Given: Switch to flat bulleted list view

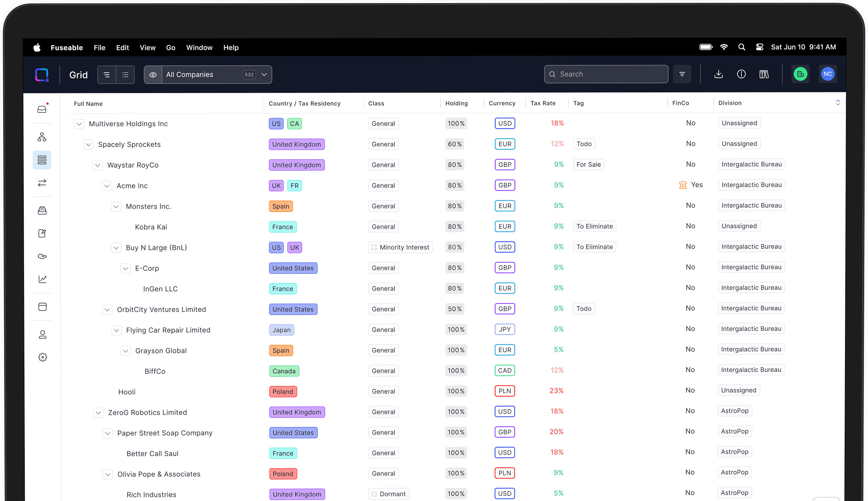Looking at the screenshot, I should pos(125,75).
